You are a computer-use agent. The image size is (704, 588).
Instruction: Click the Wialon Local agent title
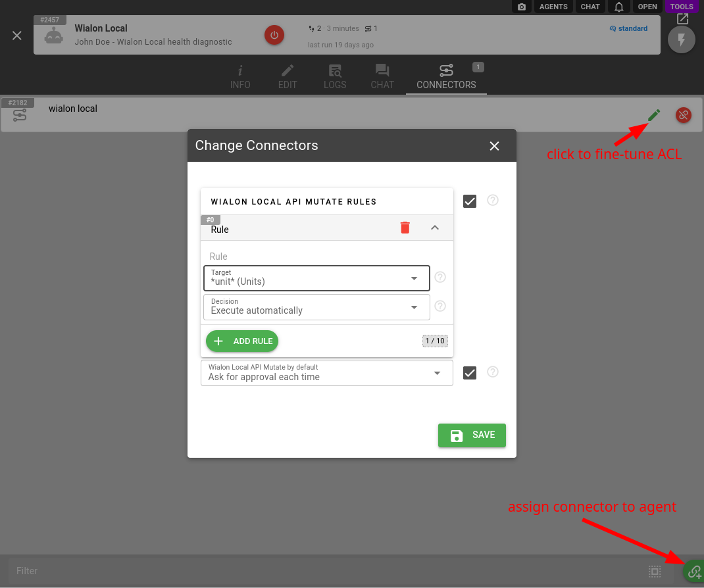coord(101,28)
